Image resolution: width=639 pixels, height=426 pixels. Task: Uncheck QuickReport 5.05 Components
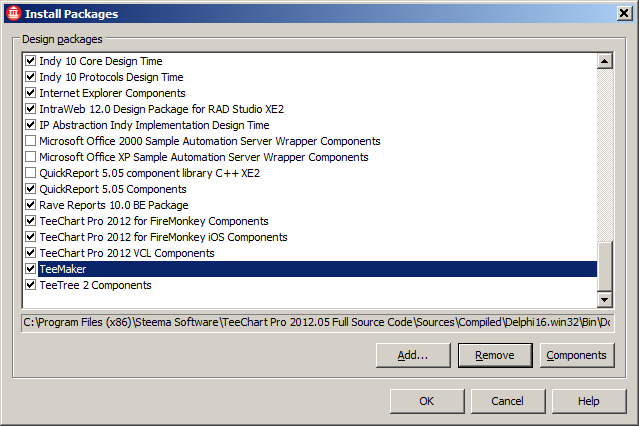tap(31, 189)
